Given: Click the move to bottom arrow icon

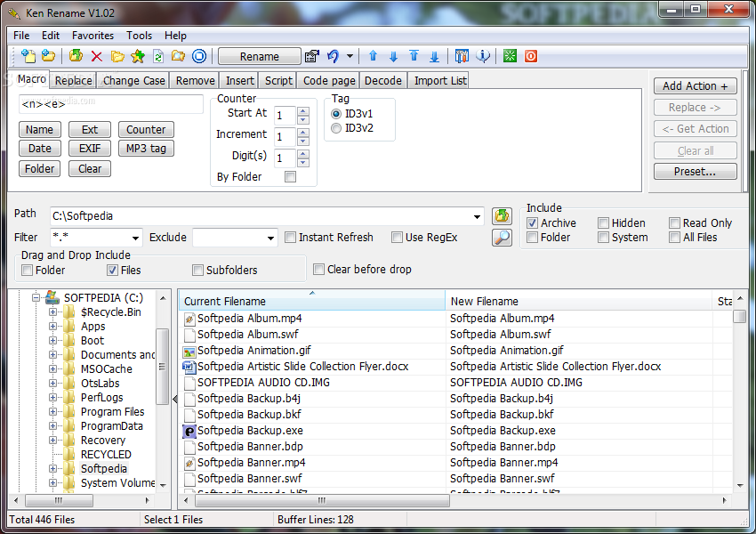Looking at the screenshot, I should point(434,56).
